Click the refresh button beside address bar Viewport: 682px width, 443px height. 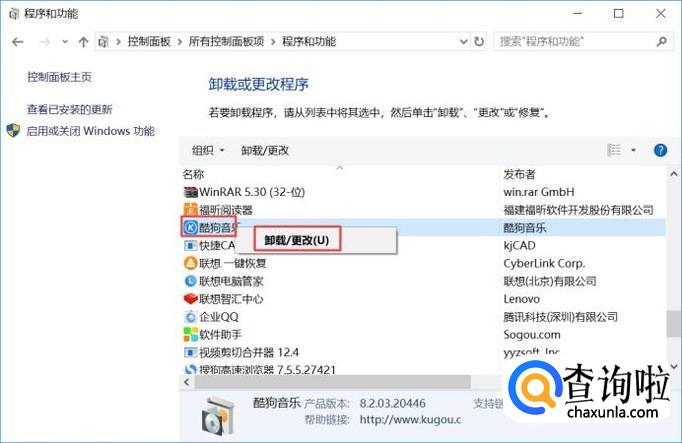click(x=480, y=42)
